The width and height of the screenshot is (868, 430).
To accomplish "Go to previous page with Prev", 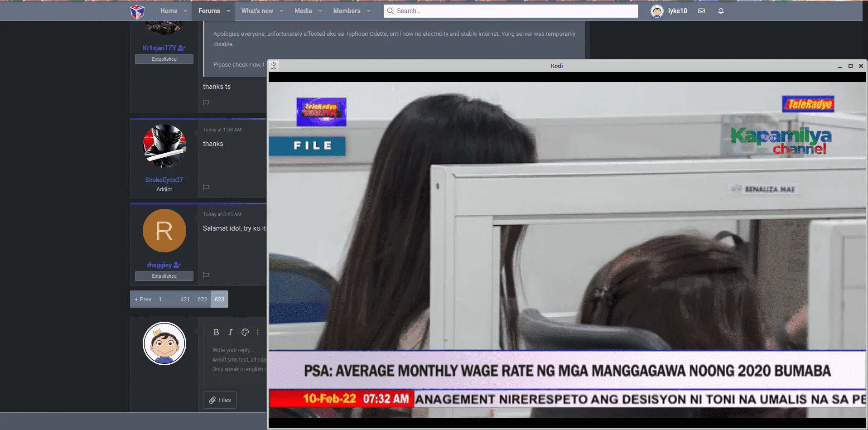I will click(143, 299).
